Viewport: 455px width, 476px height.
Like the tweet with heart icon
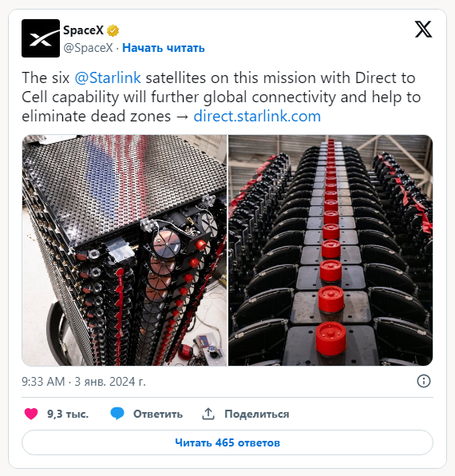pos(31,414)
